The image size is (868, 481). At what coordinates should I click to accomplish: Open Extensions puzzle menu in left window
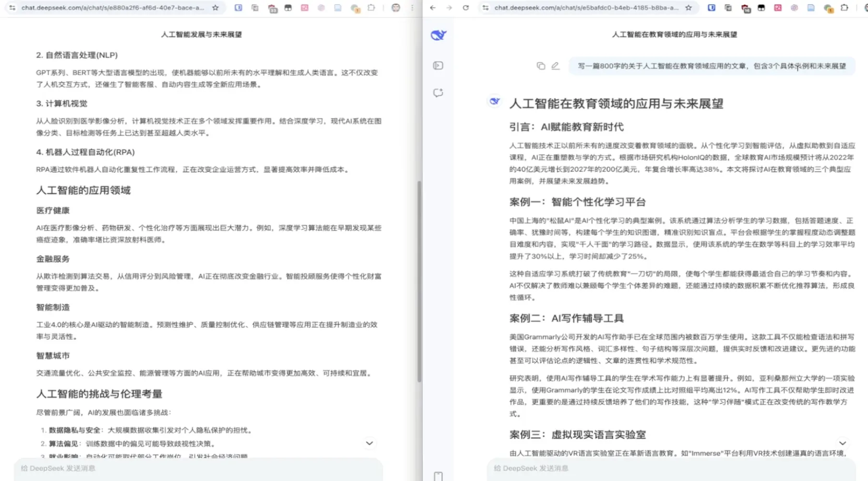pos(371,8)
